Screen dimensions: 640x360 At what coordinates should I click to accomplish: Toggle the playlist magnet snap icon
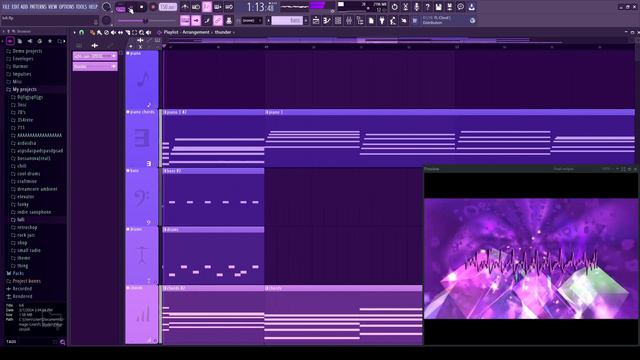click(x=81, y=32)
